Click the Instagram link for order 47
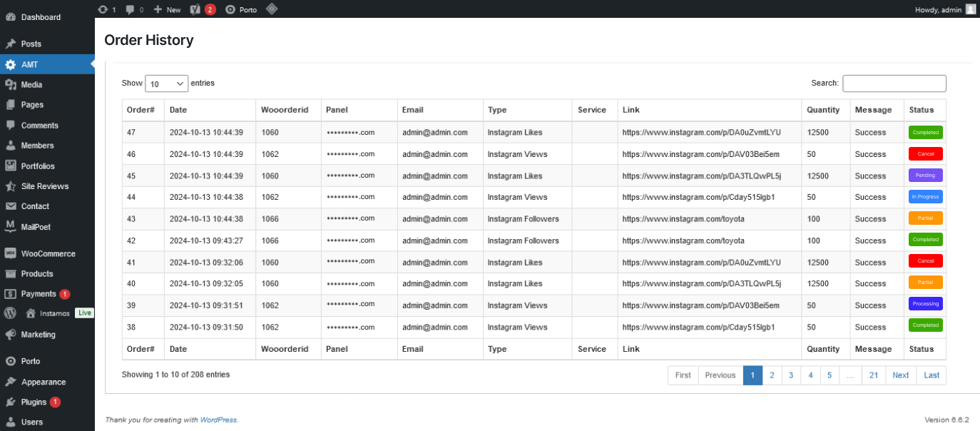The height and width of the screenshot is (431, 980). pos(701,133)
